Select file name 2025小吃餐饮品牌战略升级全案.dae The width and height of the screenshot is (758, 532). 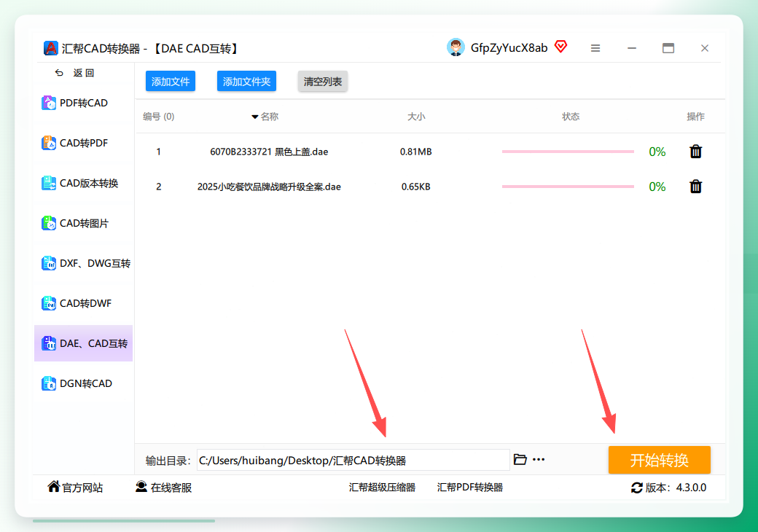tap(269, 187)
